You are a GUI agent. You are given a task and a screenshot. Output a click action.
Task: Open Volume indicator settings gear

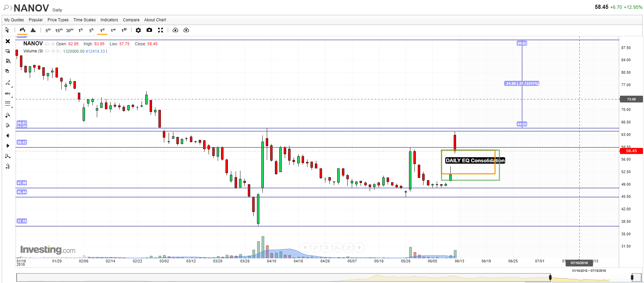[53, 51]
